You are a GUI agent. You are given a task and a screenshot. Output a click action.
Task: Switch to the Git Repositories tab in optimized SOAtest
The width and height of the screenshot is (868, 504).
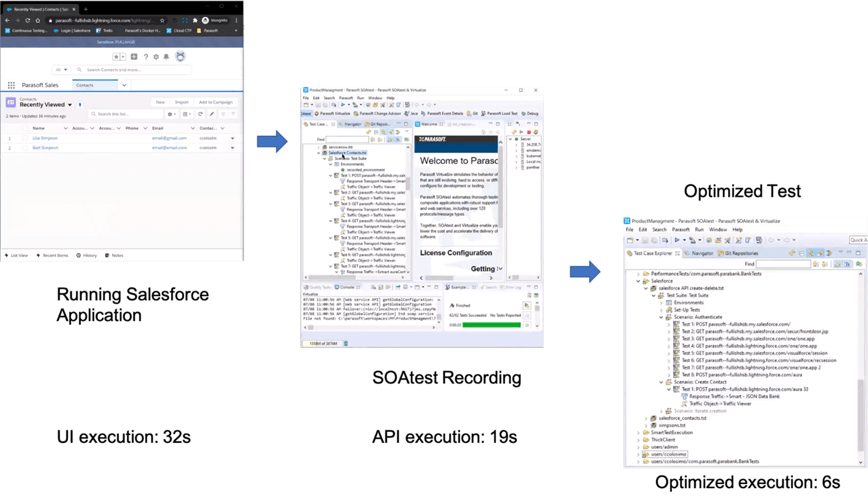pos(737,253)
